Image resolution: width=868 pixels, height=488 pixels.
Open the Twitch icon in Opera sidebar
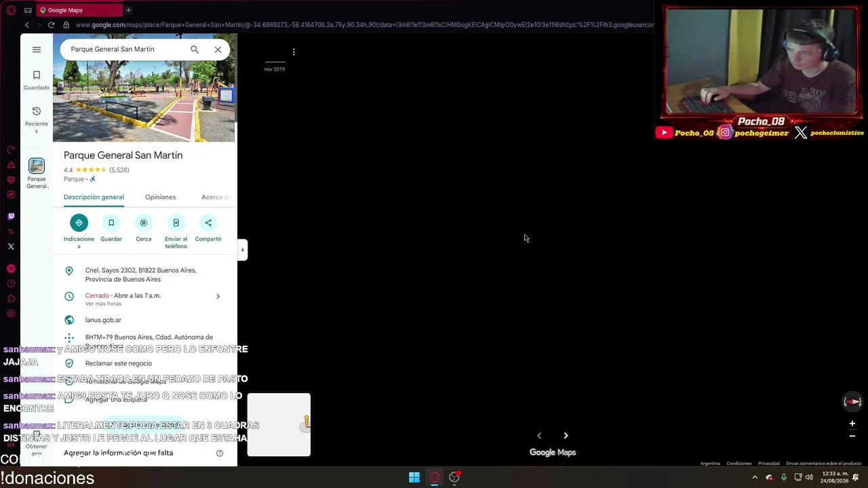pyautogui.click(x=11, y=217)
